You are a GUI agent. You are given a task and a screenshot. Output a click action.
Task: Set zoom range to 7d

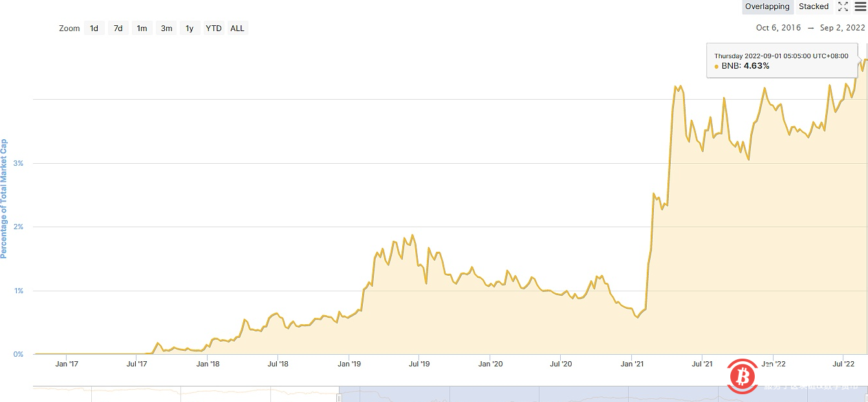coord(118,28)
